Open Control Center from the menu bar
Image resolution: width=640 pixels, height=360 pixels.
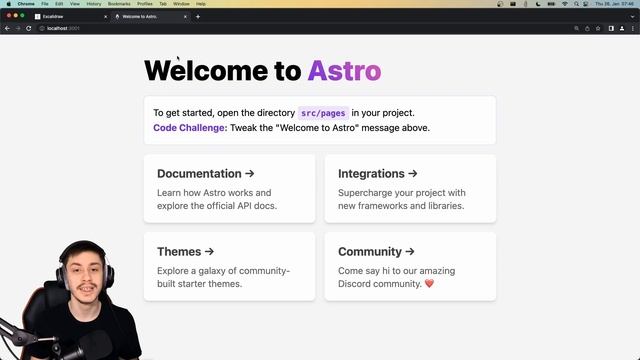(x=586, y=4)
